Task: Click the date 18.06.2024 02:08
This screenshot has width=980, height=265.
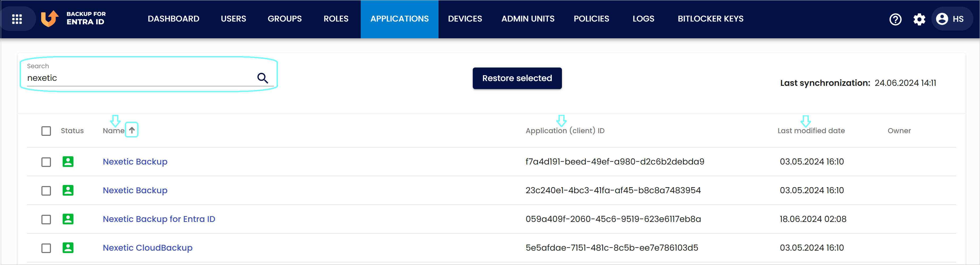Action: (x=813, y=219)
